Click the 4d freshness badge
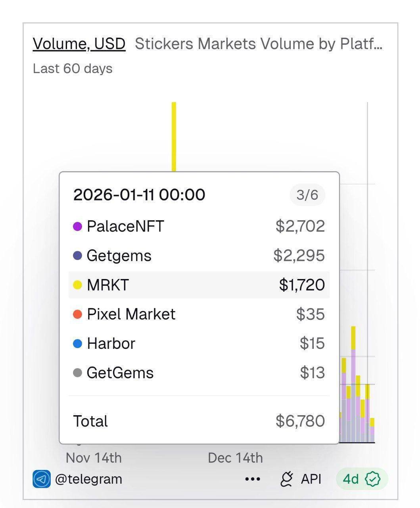This screenshot has height=508, width=420. pos(351,479)
